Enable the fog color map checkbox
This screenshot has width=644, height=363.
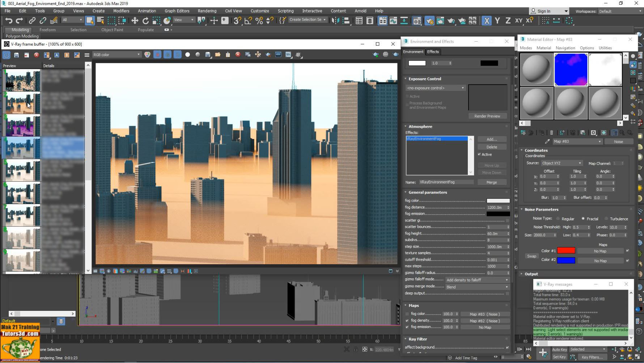pos(407,314)
